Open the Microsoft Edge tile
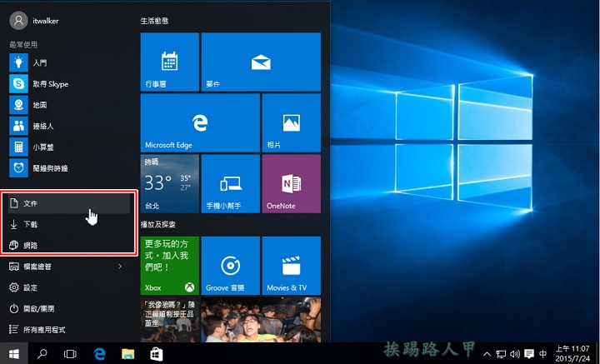This screenshot has height=364, width=600. pos(199,122)
